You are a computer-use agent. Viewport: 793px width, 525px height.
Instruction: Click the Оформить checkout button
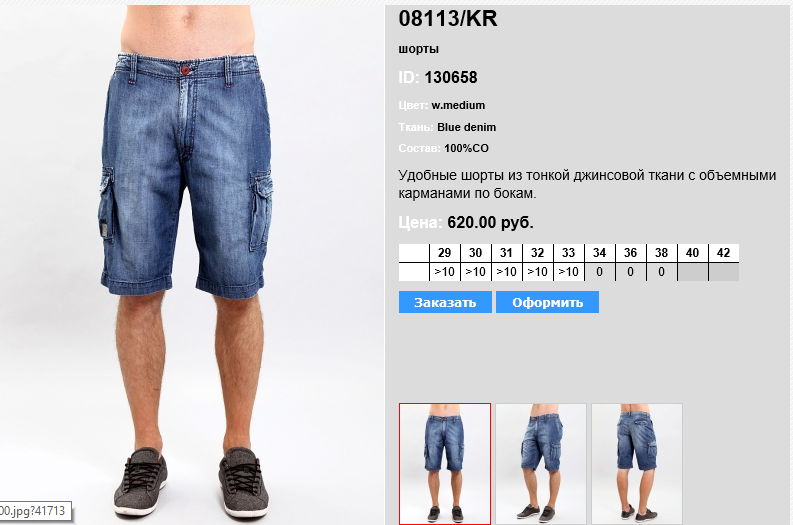547,302
